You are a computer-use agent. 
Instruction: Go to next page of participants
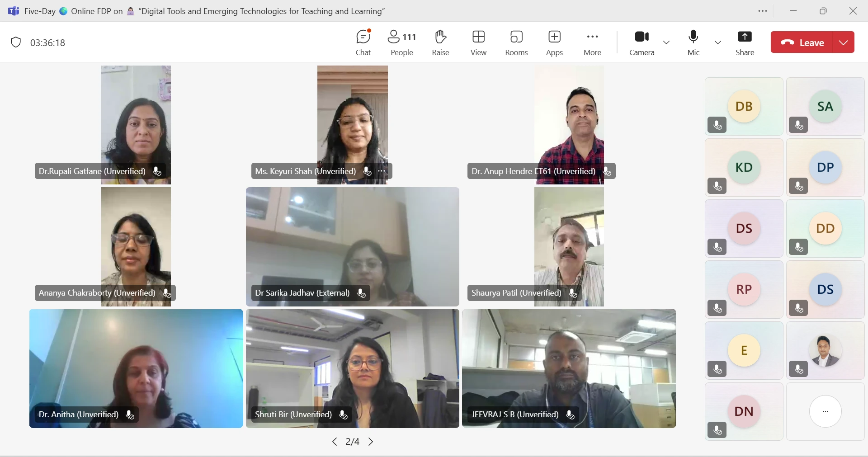(x=371, y=442)
